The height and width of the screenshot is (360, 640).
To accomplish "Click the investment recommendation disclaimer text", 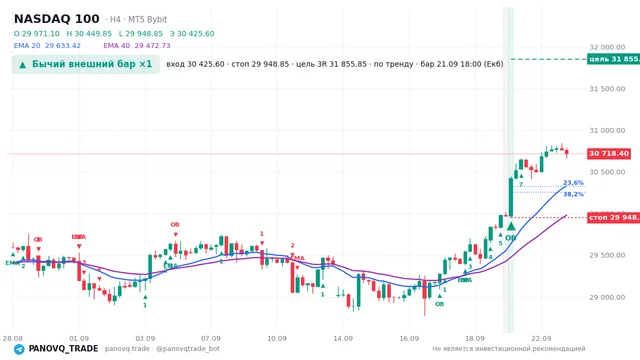I will [x=509, y=349].
